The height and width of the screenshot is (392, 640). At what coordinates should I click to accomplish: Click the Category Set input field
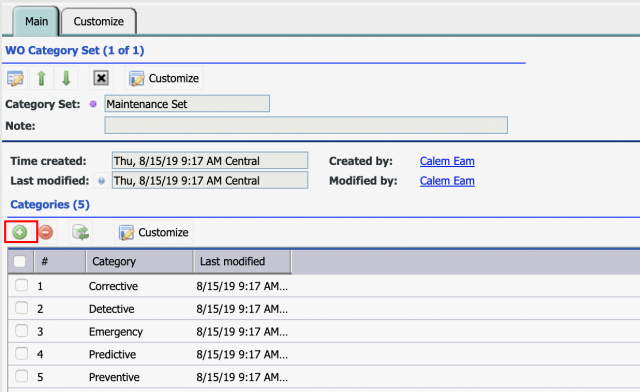(187, 104)
